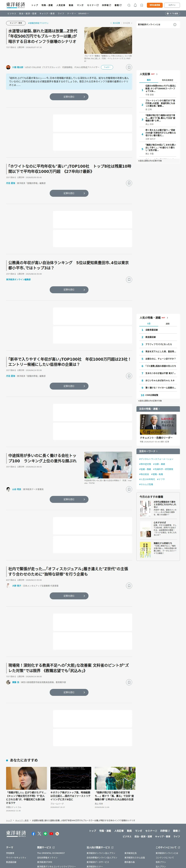Select the 総合 tab in 人気記事
This screenshot has height=868, width=186.
[x=149, y=80]
